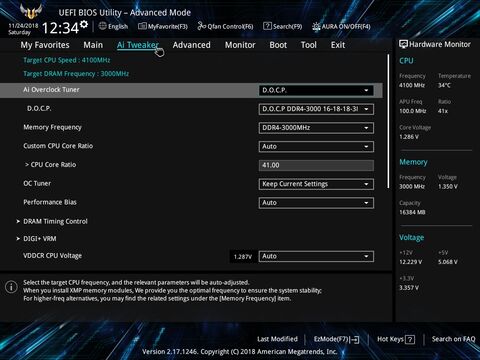Click the Qfan Control fan icon
The image size is (480, 360).
(201, 26)
